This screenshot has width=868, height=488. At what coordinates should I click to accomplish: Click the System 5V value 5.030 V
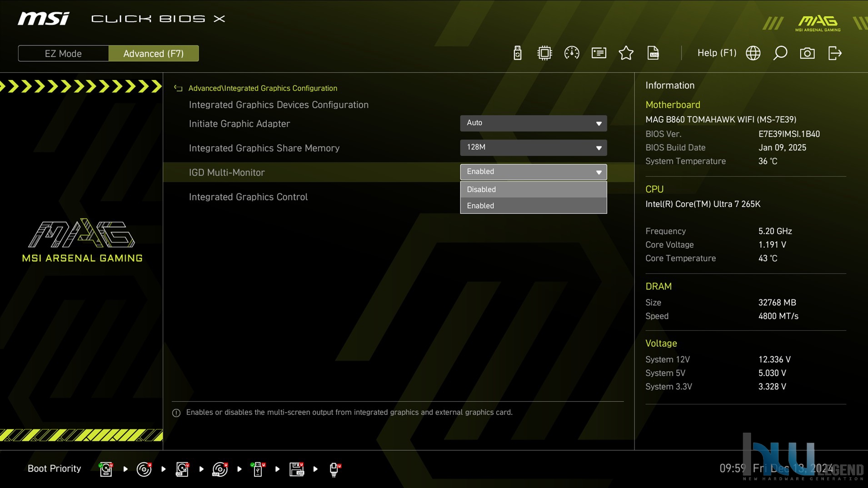772,373
